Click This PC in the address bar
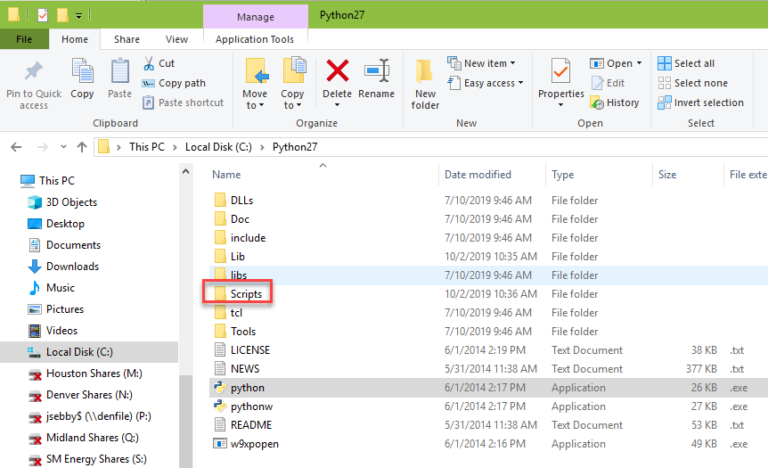The height and width of the screenshot is (468, 768). pyautogui.click(x=146, y=147)
